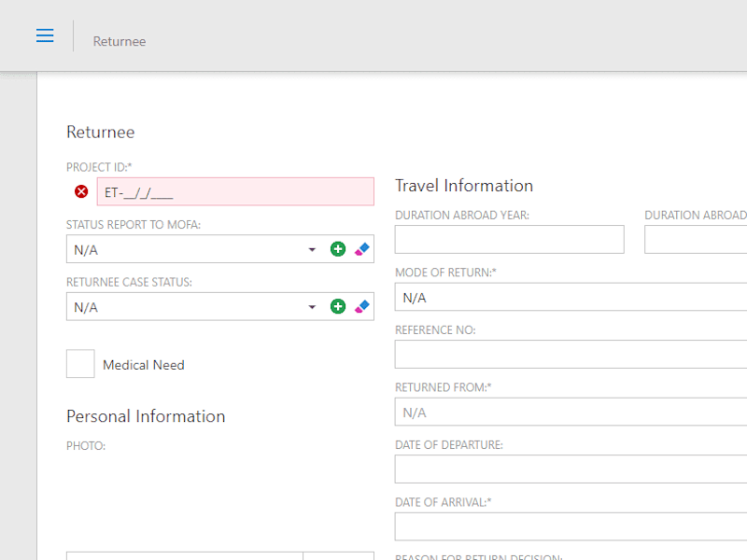Viewport: 747px width, 560px height.
Task: Click the Date of Departure field
Action: tap(571, 469)
